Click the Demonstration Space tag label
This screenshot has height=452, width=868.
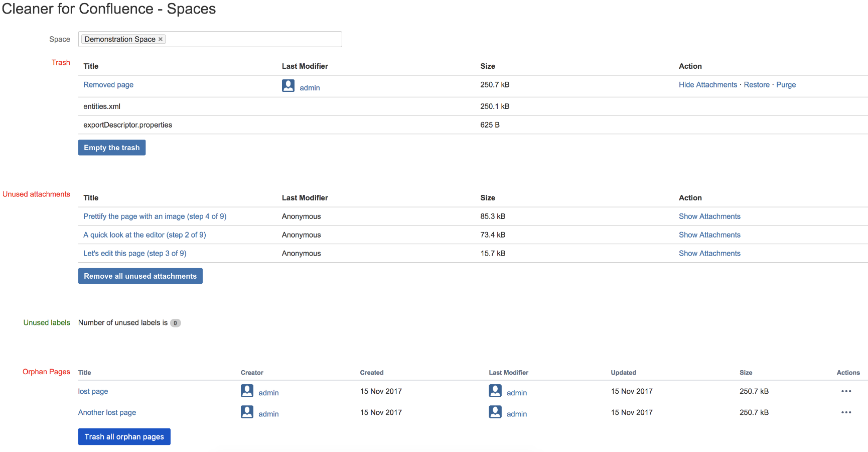coord(120,39)
